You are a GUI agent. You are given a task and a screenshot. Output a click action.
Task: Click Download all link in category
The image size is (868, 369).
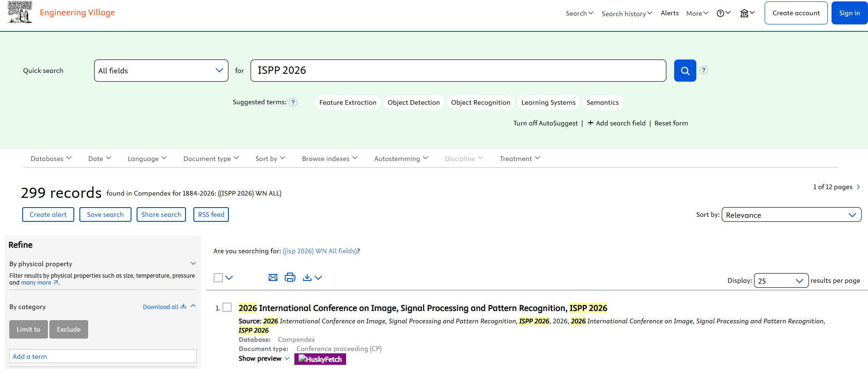click(161, 307)
